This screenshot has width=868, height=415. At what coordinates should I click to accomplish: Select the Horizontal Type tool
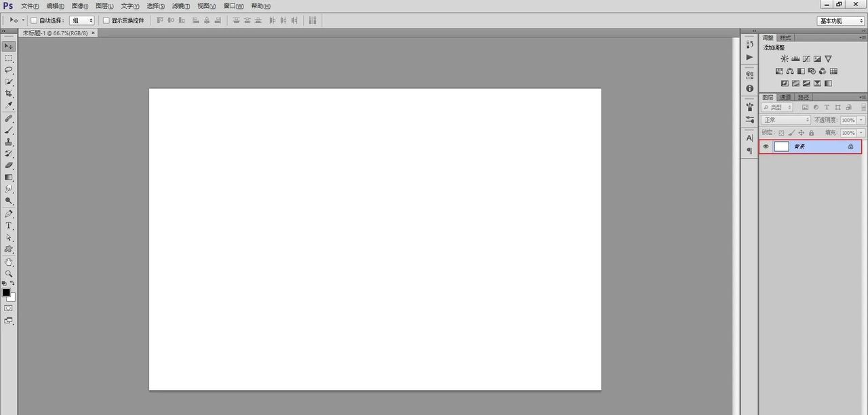click(9, 225)
